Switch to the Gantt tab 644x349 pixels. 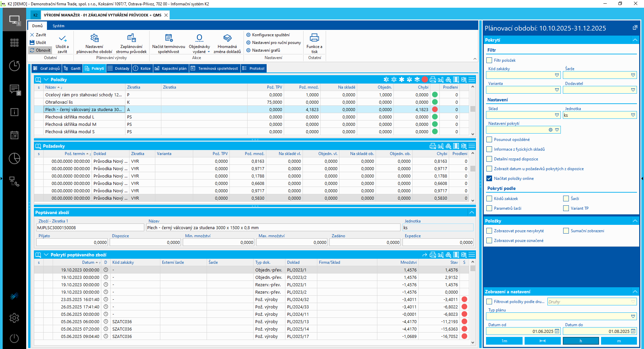pos(72,68)
